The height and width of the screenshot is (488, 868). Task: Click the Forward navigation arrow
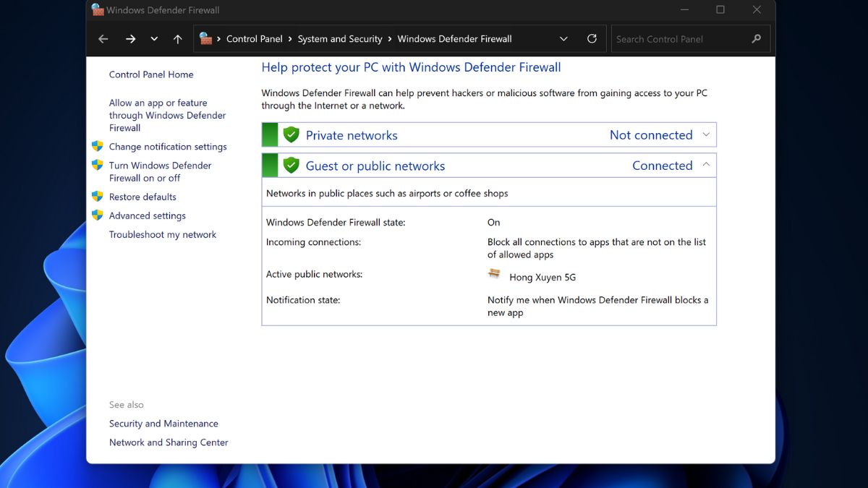pyautogui.click(x=130, y=39)
